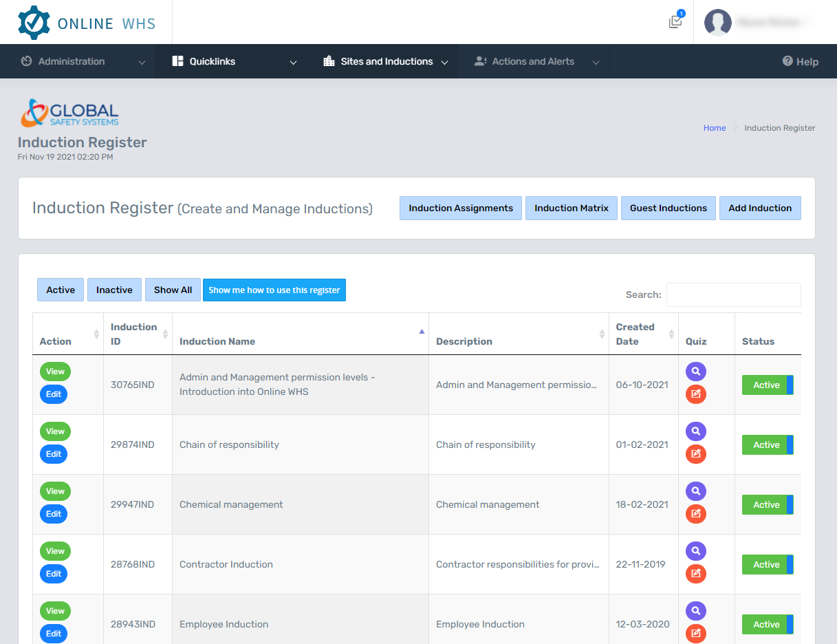Viewport: 837px width, 644px height.
Task: Click the Online WHS gear logo
Action: pos(34,23)
